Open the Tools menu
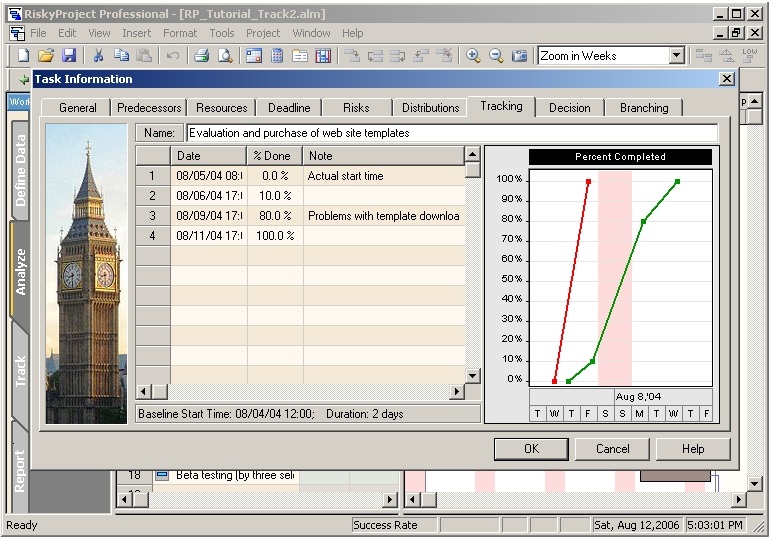 (x=222, y=33)
